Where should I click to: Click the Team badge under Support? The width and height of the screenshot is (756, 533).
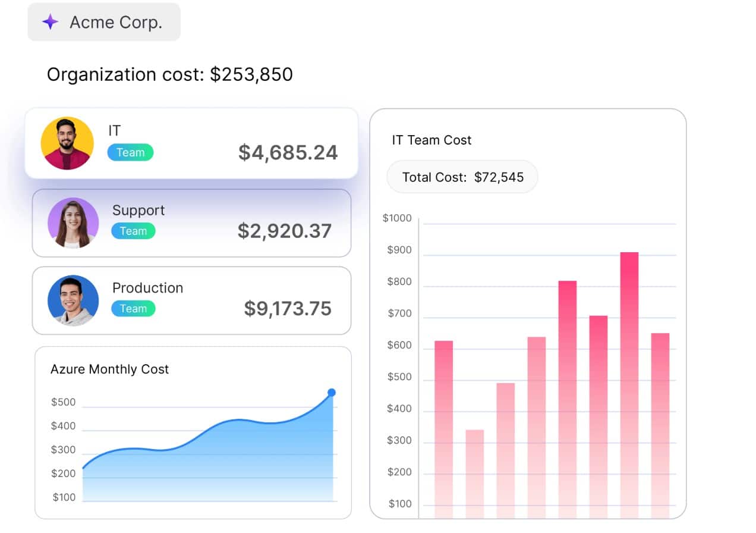point(133,231)
